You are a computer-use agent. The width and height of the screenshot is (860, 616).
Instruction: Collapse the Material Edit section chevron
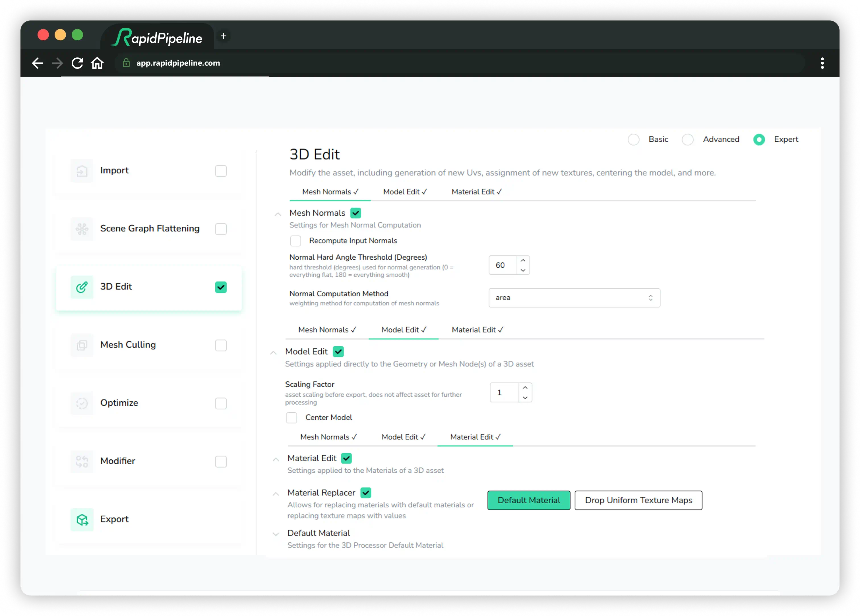coord(276,459)
